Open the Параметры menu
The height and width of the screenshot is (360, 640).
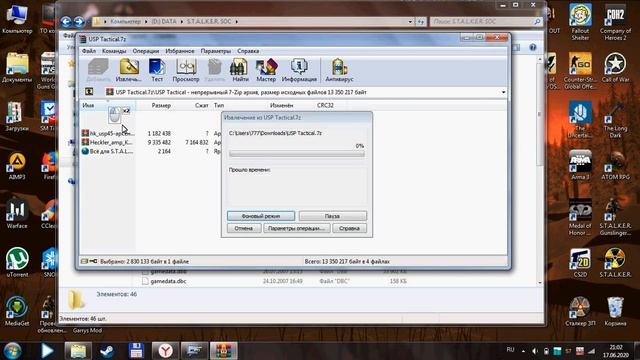pos(216,51)
